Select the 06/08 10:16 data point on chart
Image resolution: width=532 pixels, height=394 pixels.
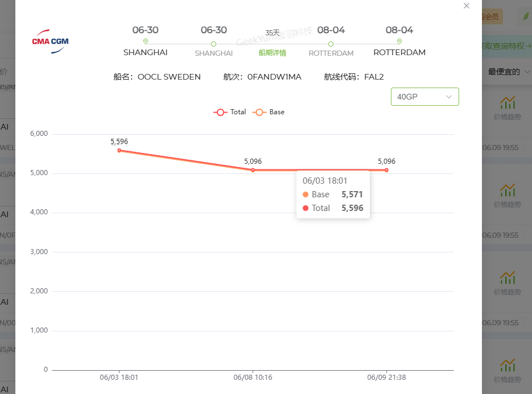[x=253, y=170]
